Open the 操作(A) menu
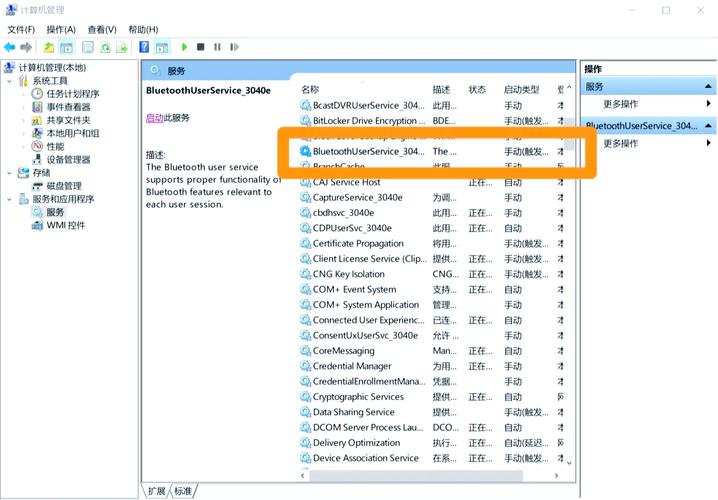This screenshot has width=718, height=500. tap(61, 29)
